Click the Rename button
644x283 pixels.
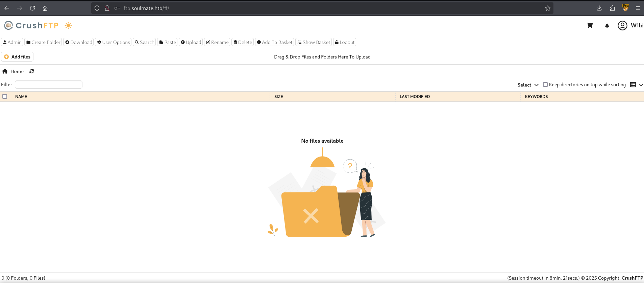coord(217,42)
